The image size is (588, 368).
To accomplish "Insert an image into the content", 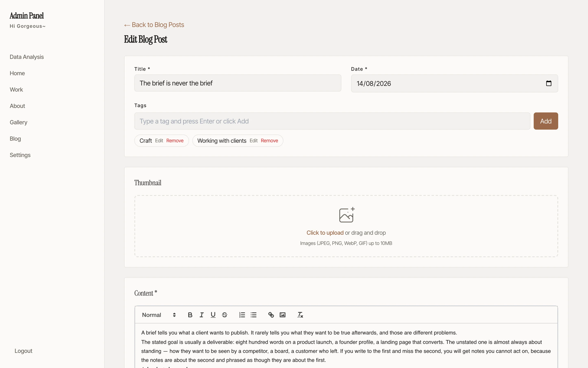I will (282, 315).
